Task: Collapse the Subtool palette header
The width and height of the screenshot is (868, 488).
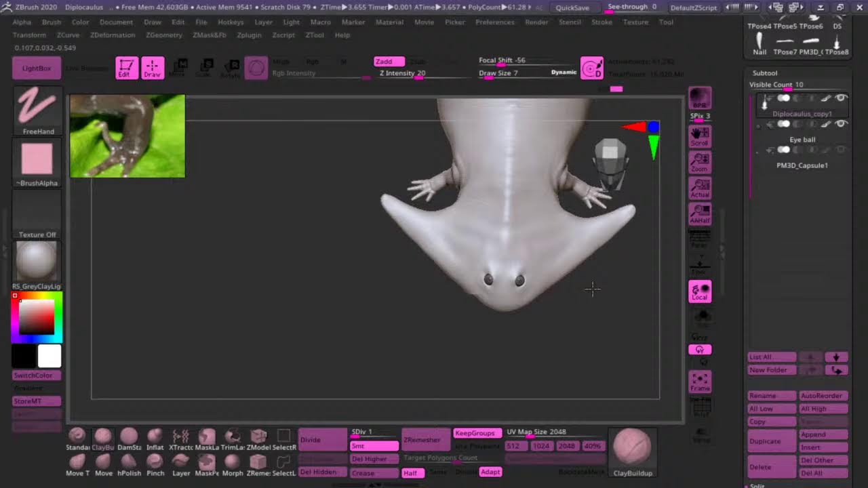Action: coord(765,73)
